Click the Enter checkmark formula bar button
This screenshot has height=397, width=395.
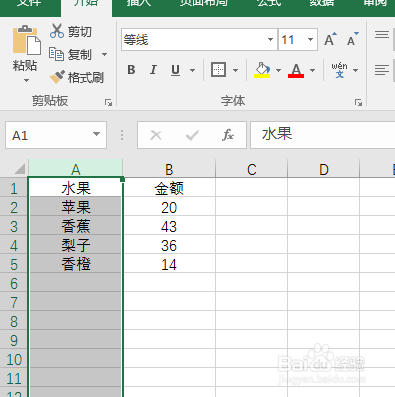pos(192,135)
